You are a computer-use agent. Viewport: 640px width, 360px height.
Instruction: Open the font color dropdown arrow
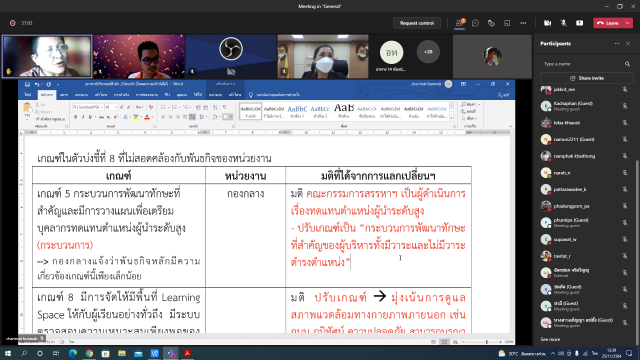point(152,117)
